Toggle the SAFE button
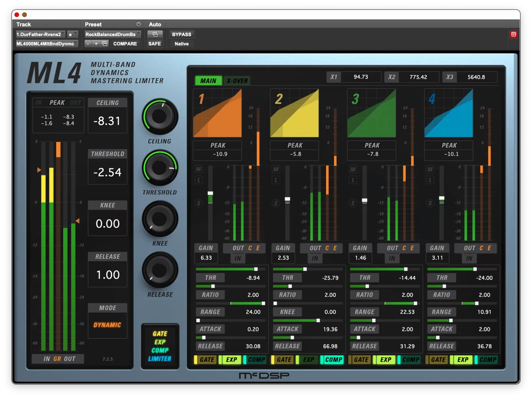Image resolution: width=532 pixels, height=398 pixels. (155, 43)
